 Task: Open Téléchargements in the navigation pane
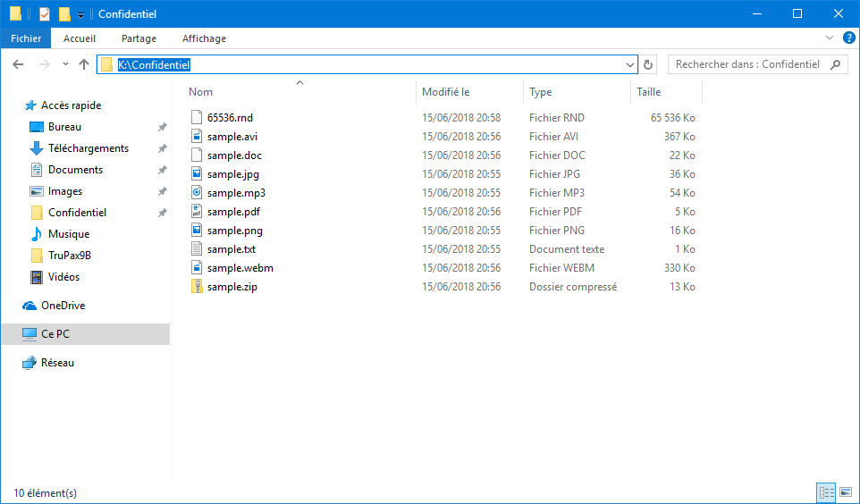(88, 148)
